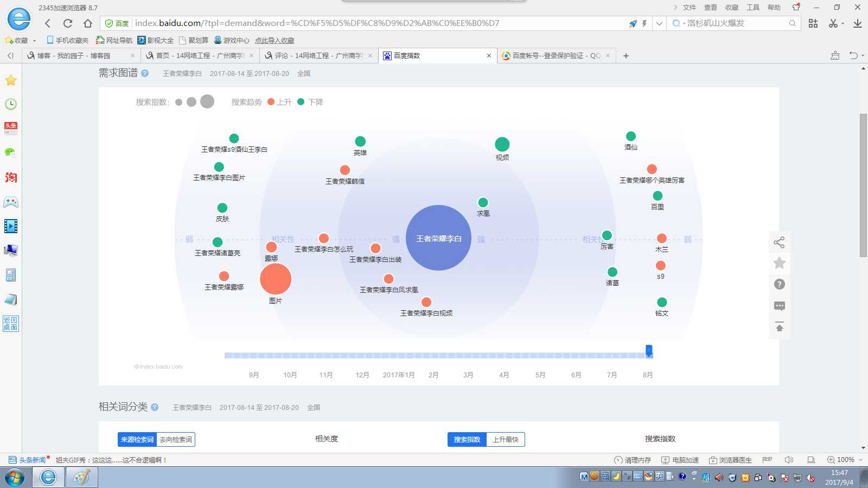The height and width of the screenshot is (488, 868).
Task: Select 上升最快 toggle
Action: 506,439
